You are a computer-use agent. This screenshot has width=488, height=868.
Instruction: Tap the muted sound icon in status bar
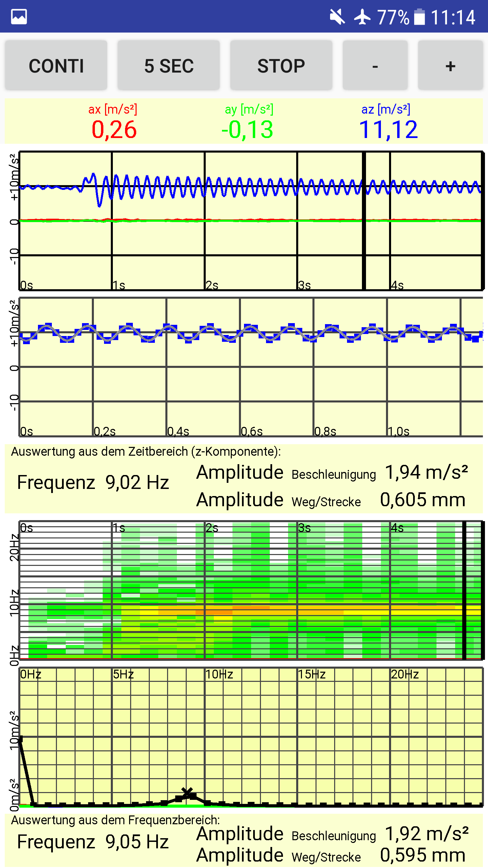(337, 17)
